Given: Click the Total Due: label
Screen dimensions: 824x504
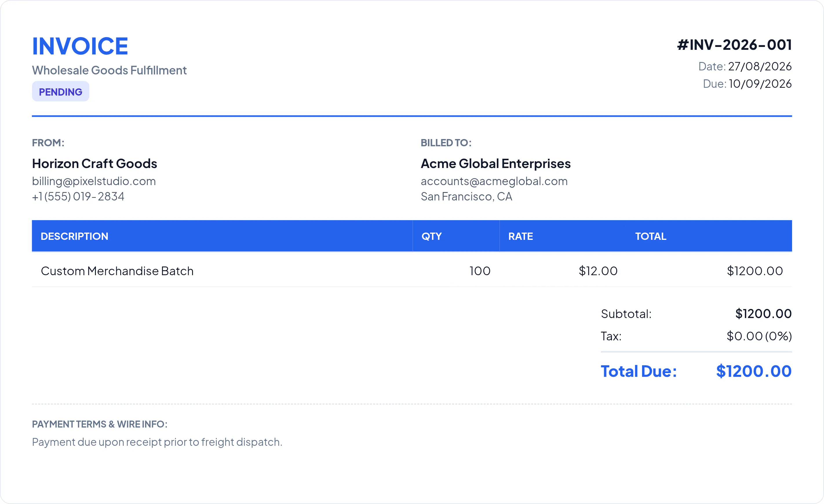Looking at the screenshot, I should 639,371.
